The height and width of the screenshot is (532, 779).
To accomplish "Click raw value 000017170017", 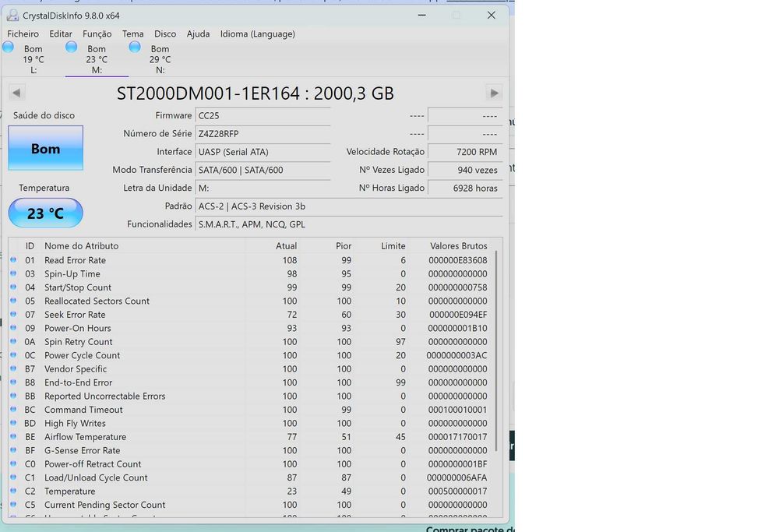I will pos(457,437).
